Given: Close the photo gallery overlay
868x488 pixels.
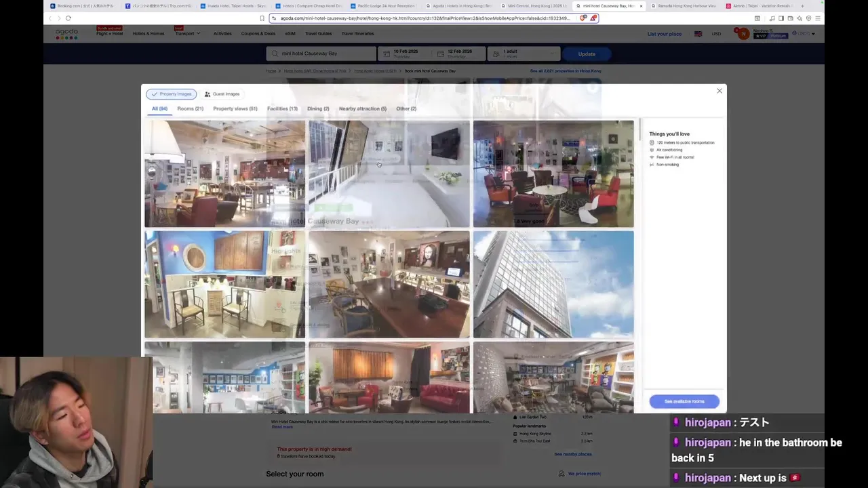Looking at the screenshot, I should click(x=719, y=91).
